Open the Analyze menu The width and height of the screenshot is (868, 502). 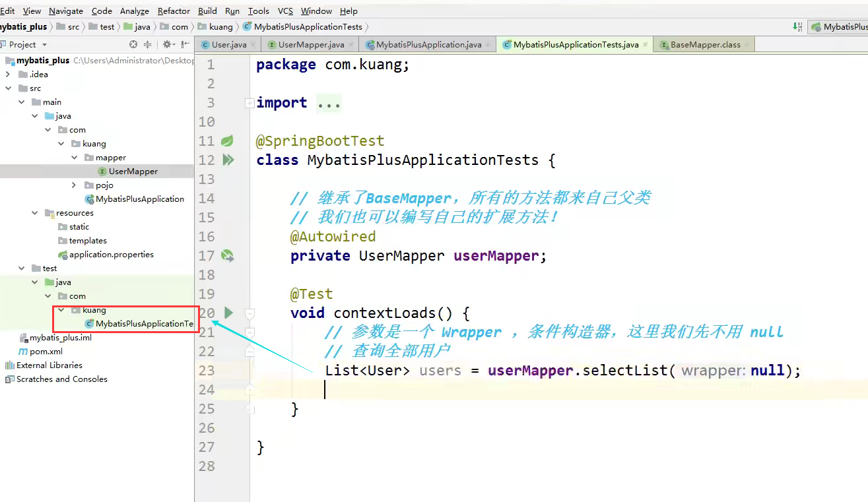pyautogui.click(x=135, y=11)
